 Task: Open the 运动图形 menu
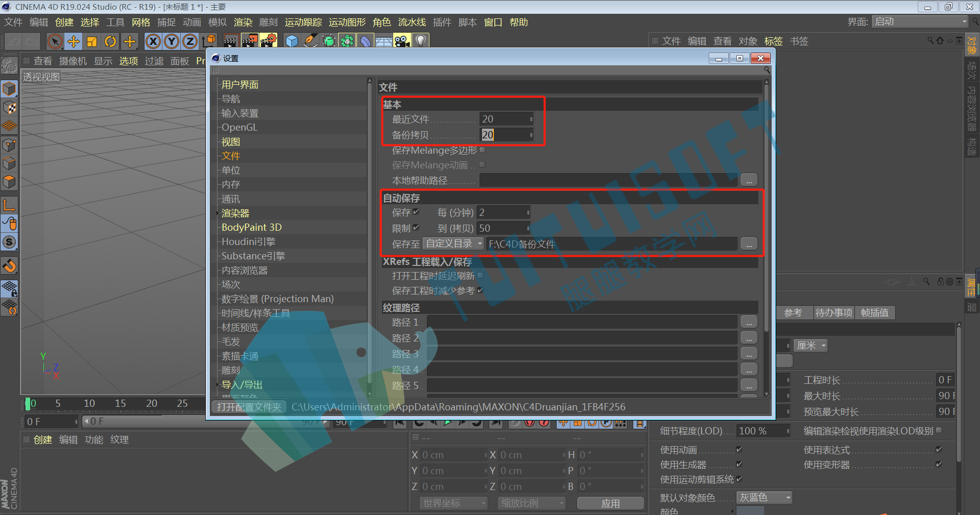(347, 22)
